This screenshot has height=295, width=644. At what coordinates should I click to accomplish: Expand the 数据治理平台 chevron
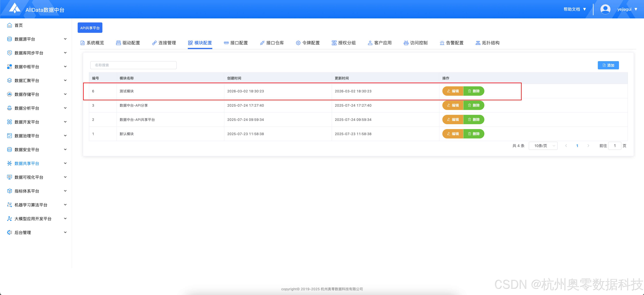coord(65,136)
